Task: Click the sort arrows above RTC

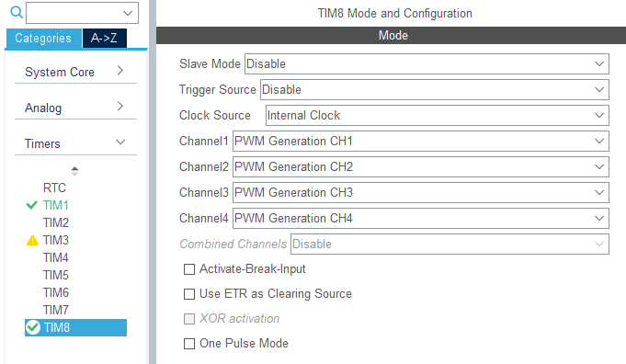Action: tap(74, 171)
